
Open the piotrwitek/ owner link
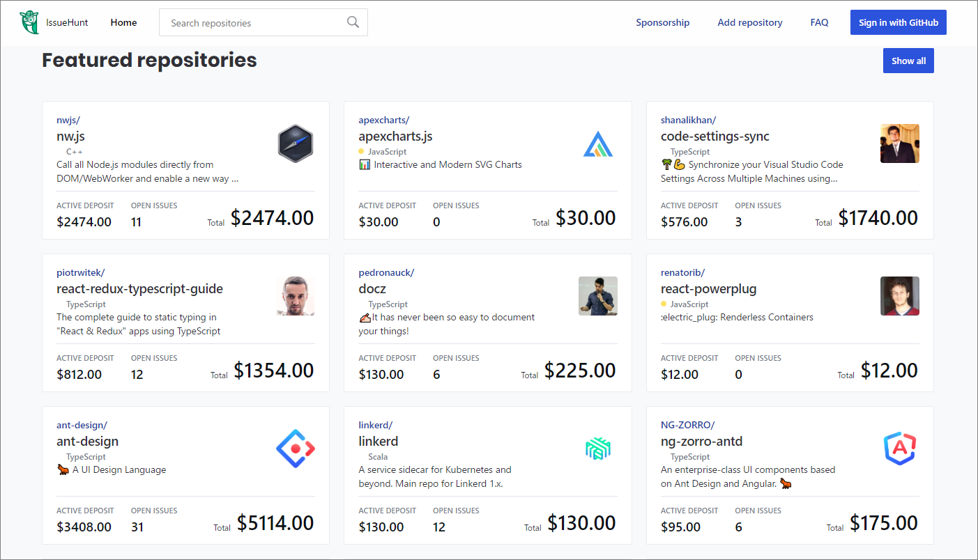point(80,272)
